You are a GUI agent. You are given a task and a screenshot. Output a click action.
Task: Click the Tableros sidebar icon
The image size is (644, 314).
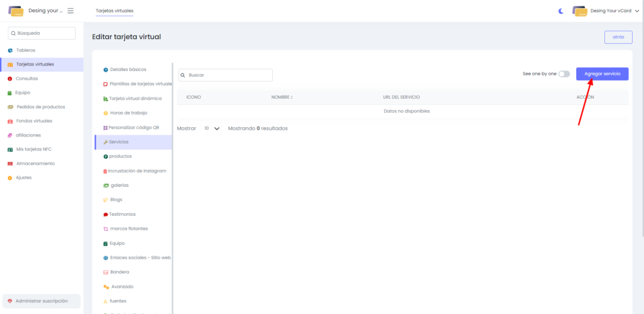[10, 50]
